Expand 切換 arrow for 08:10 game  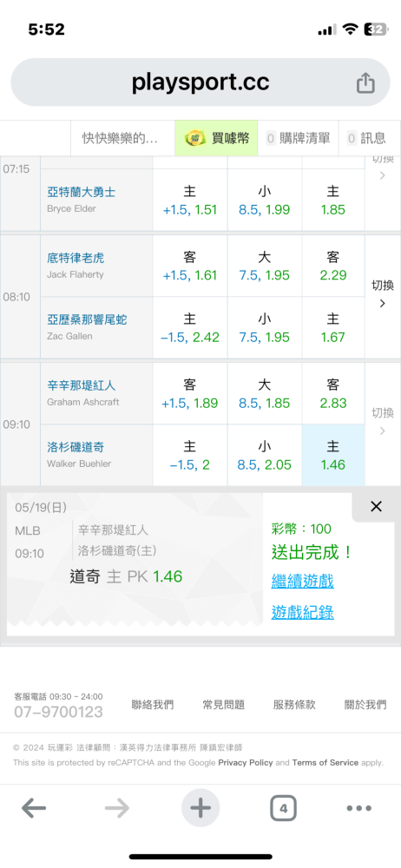click(x=382, y=294)
